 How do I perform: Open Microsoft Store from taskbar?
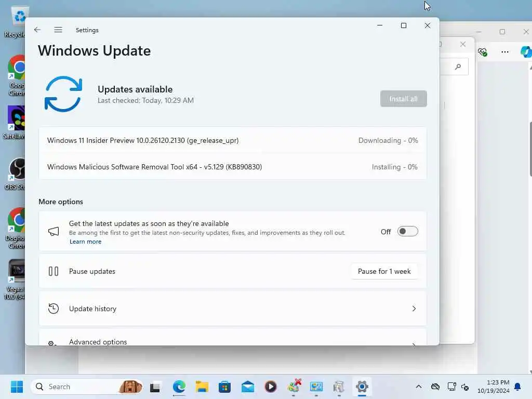(224, 387)
